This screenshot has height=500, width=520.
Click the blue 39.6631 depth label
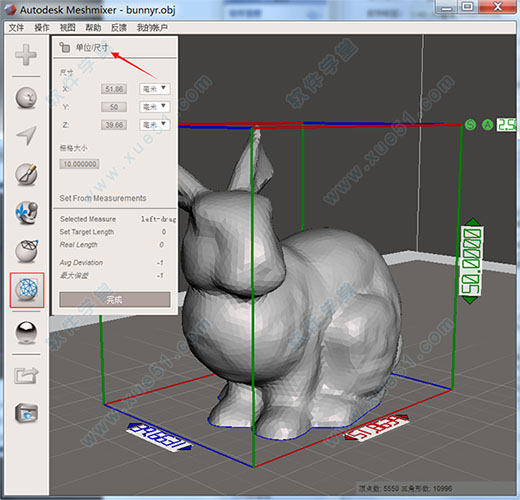[x=158, y=437]
